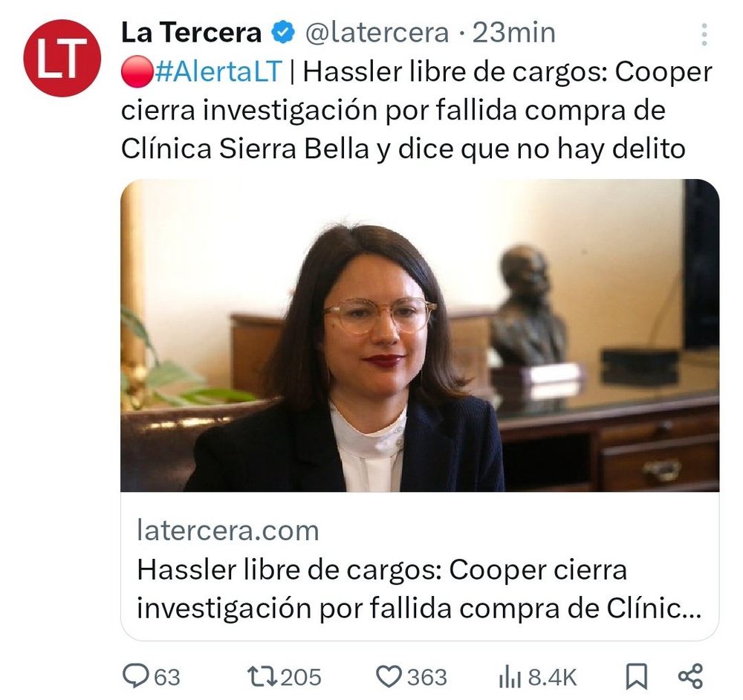Open La Tercera profile avatar

62,58
